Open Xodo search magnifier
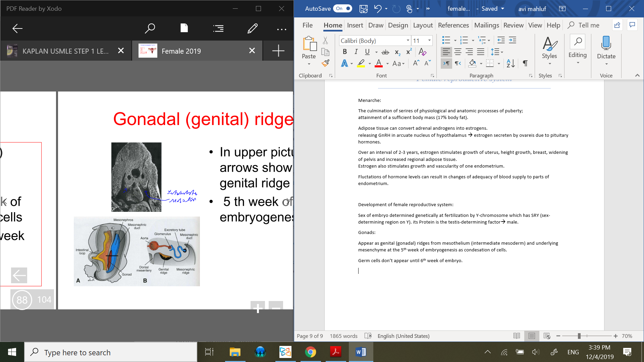 pos(150,28)
